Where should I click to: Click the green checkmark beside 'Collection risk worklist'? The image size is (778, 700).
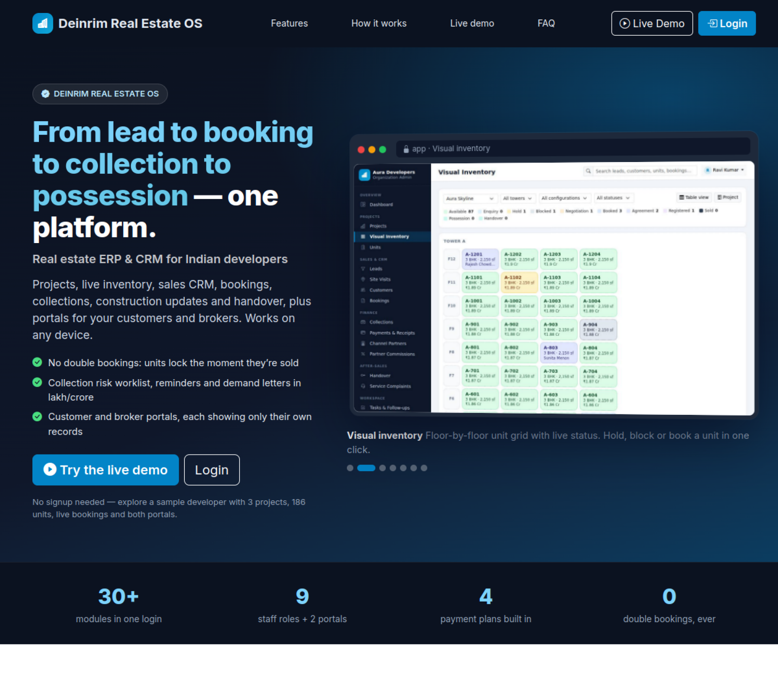pyautogui.click(x=37, y=382)
